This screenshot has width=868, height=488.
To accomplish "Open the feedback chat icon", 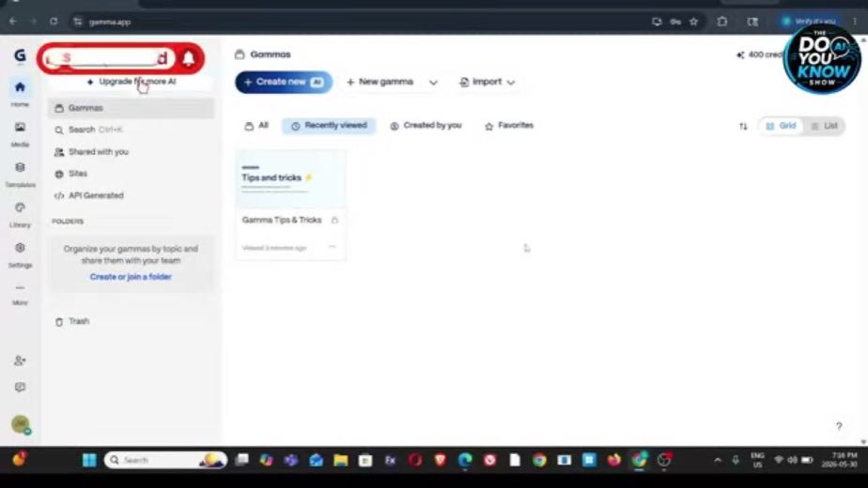I will (20, 388).
